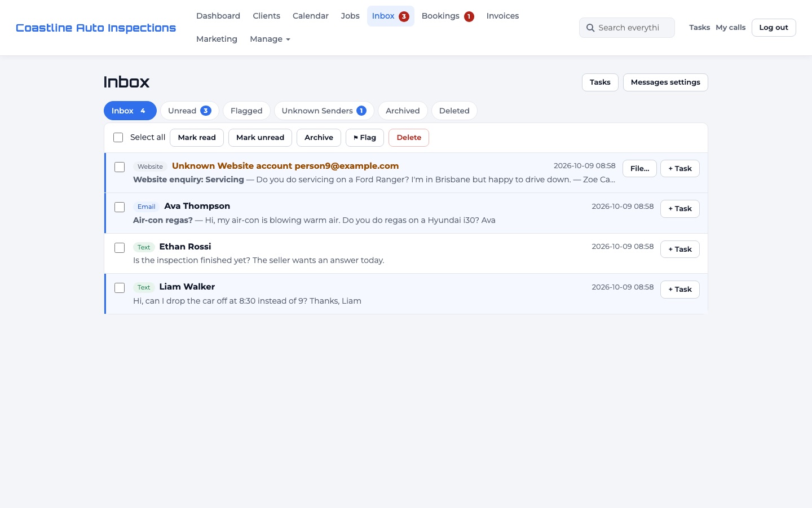This screenshot has width=812, height=508.
Task: Click the Archive button in the toolbar
Action: tap(319, 138)
